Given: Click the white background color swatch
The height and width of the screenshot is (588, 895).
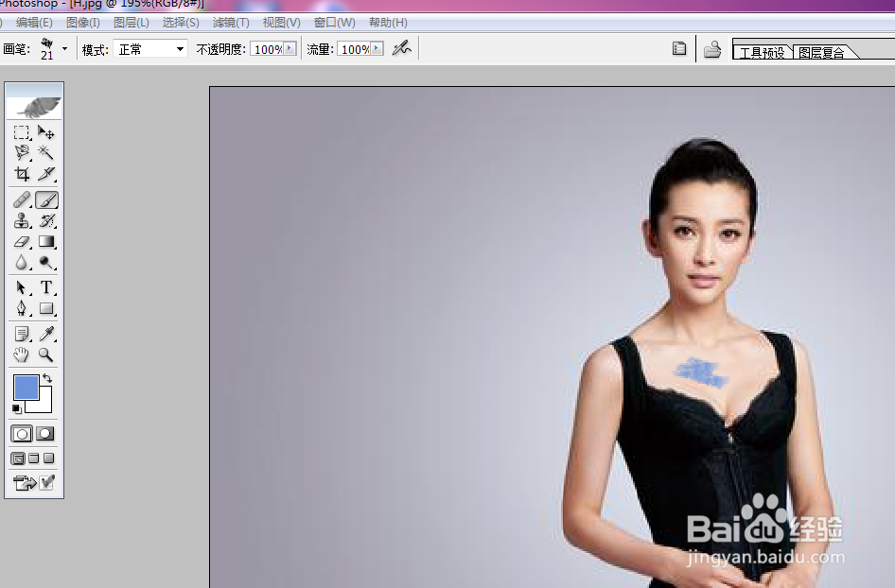Looking at the screenshot, I should 44,405.
